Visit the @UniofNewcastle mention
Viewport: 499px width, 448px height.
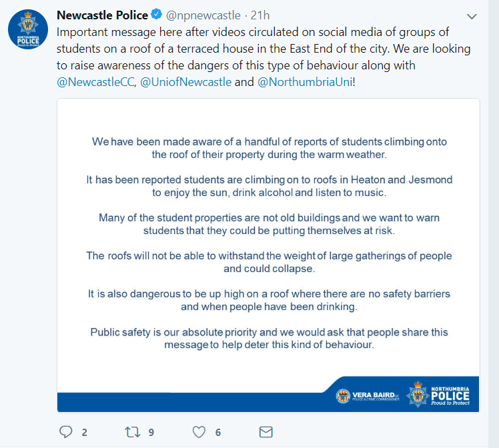186,82
